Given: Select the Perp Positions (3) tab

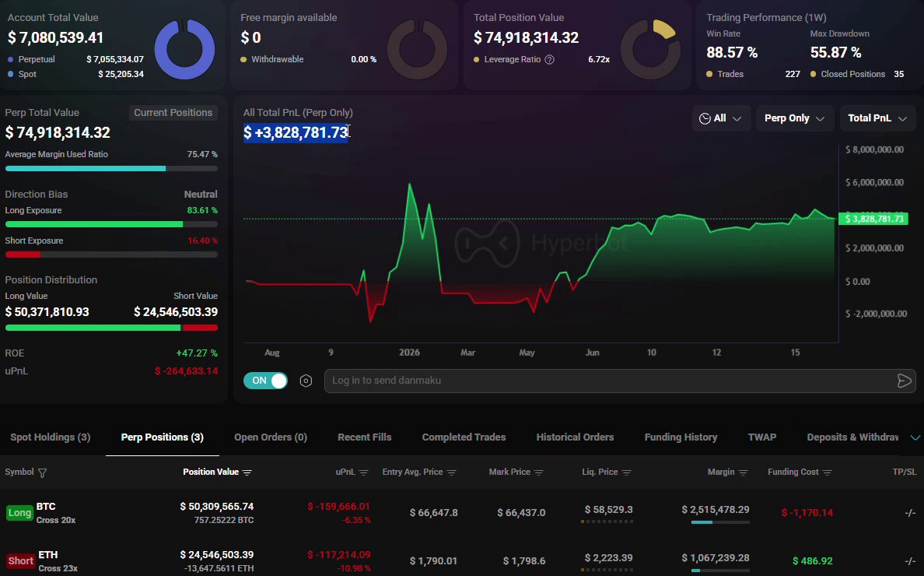Looking at the screenshot, I should [162, 437].
